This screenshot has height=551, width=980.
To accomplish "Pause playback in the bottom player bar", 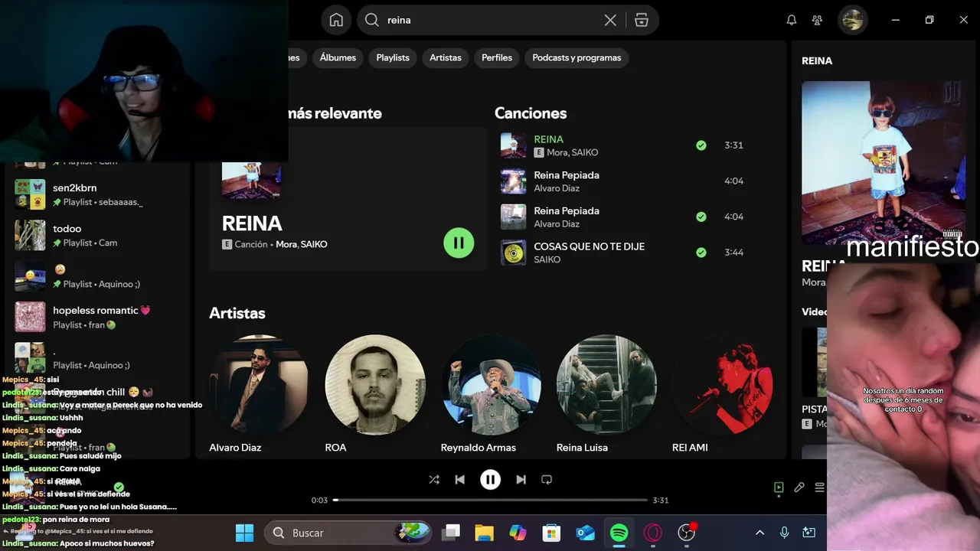I will (490, 480).
